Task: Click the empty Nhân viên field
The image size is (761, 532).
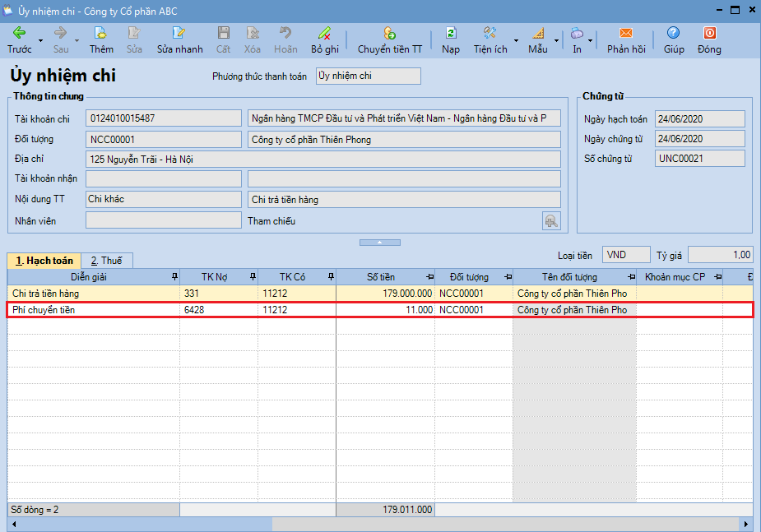Action: click(x=164, y=220)
